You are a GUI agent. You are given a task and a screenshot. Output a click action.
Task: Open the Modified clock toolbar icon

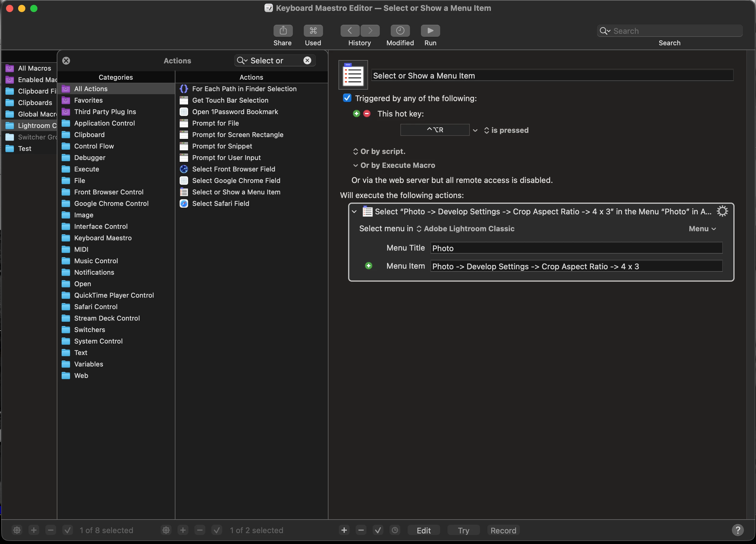(400, 31)
